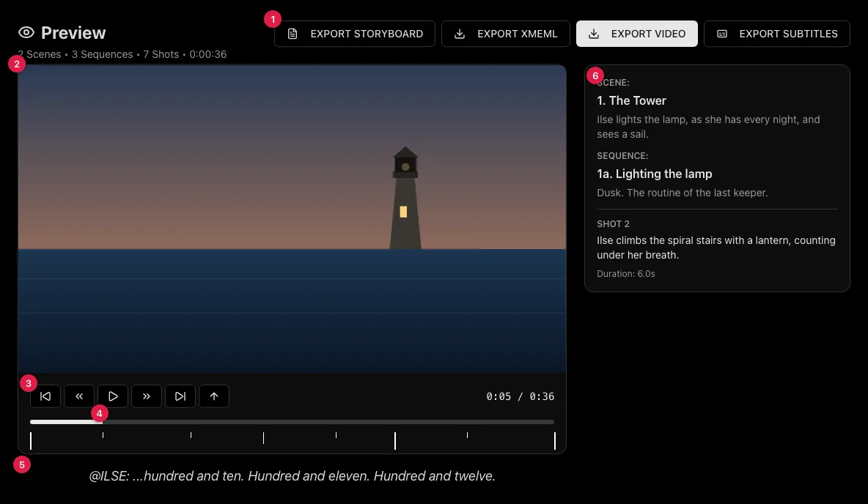Export the project as XMEML
Viewport: 868px width, 504px height.
(505, 34)
